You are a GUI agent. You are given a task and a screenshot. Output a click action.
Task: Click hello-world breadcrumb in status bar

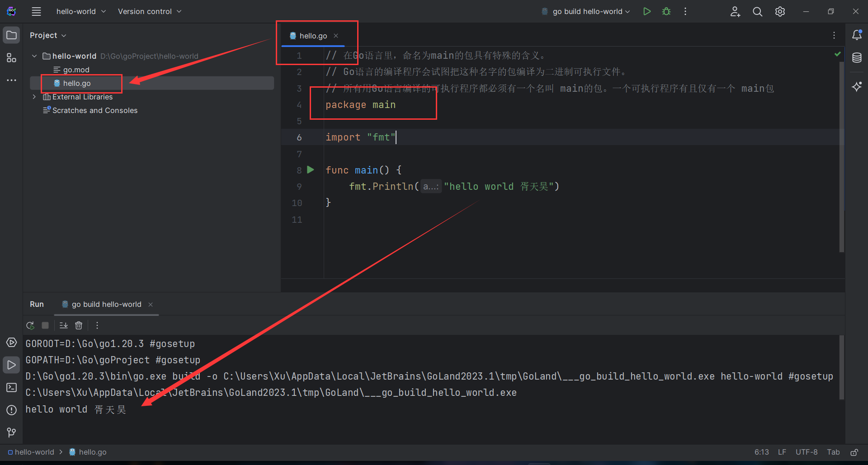click(31, 452)
